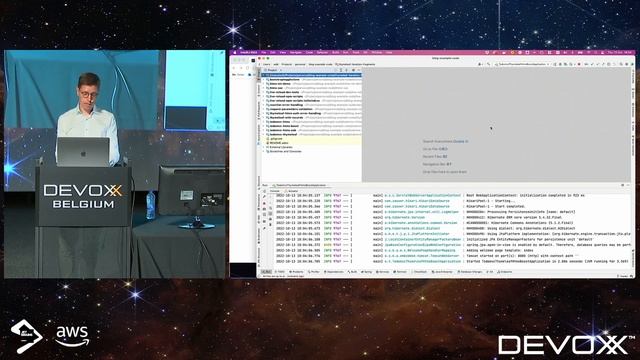Select the live-reload-dev-tools module row
Screen dimensions: 640x360
(312, 92)
